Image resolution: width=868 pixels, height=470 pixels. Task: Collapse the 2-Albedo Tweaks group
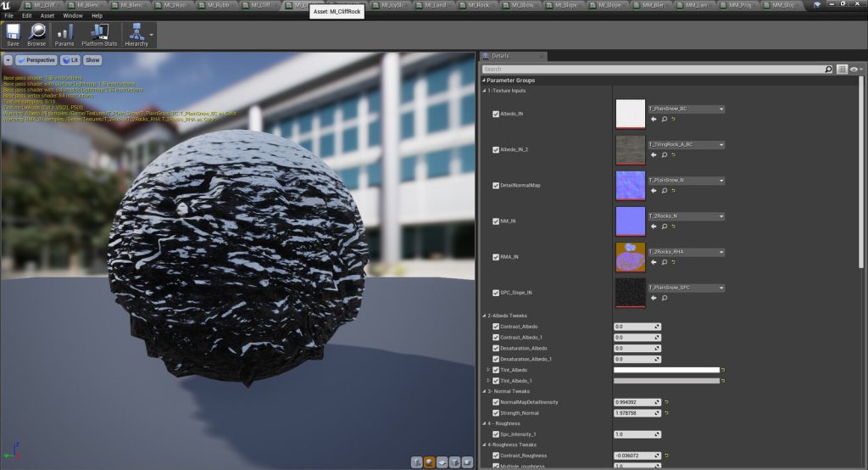tap(483, 316)
